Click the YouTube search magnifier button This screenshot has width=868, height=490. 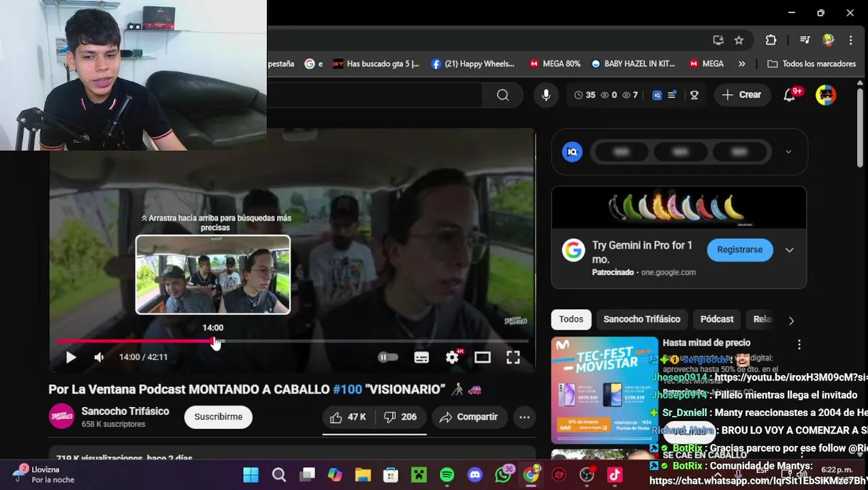(502, 95)
